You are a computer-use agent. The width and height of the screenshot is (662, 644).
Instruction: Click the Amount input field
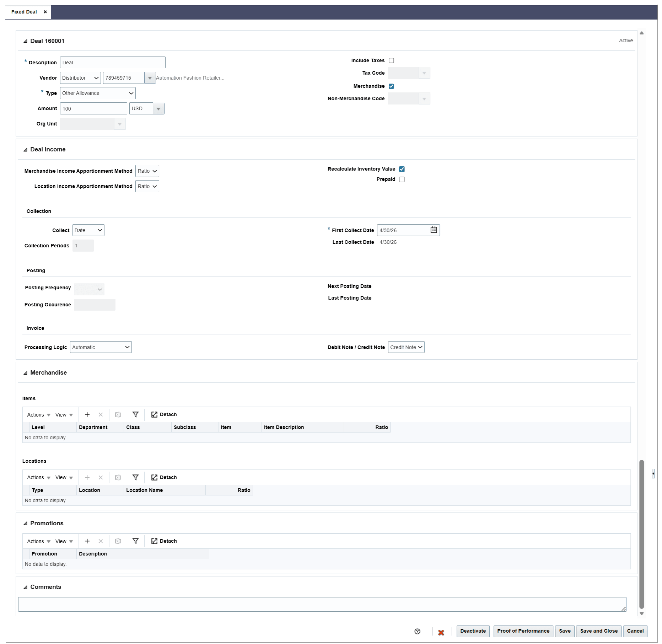click(x=93, y=109)
